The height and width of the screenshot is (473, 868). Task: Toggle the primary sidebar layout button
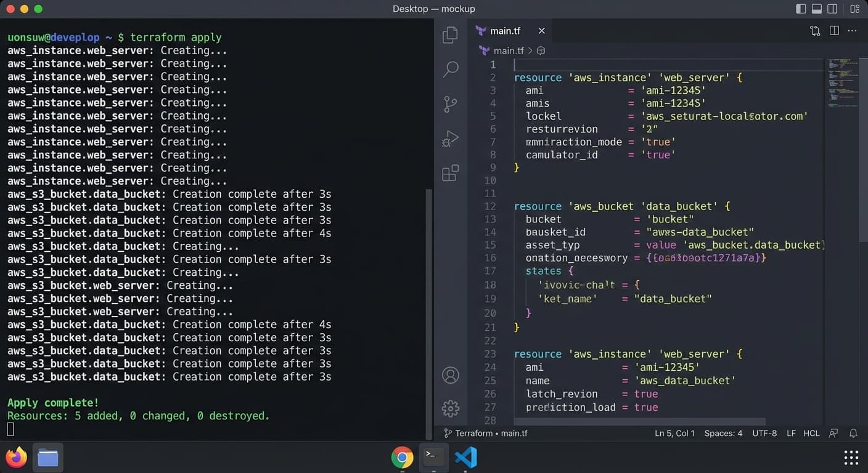click(801, 9)
